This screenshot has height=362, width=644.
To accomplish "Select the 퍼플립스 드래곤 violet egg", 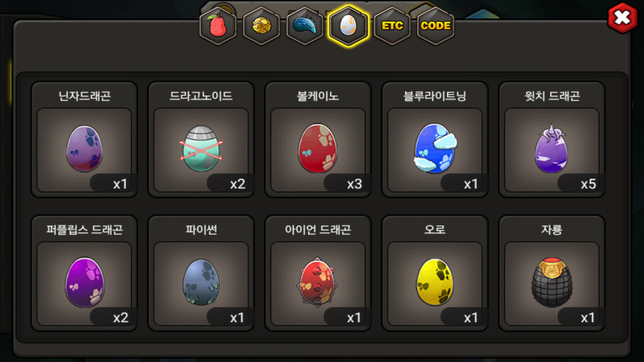I will (84, 283).
